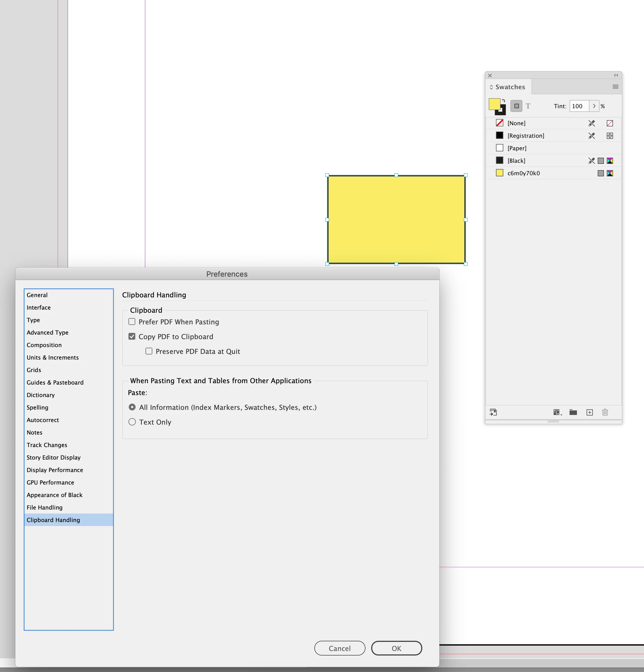Select the Text Only radio button
Screen dimensions: 644x672
(132, 422)
